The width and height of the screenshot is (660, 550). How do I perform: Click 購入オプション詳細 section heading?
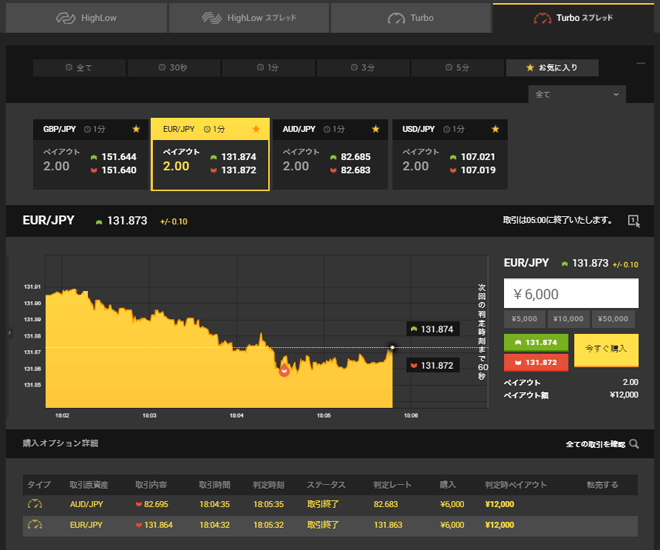click(x=60, y=443)
